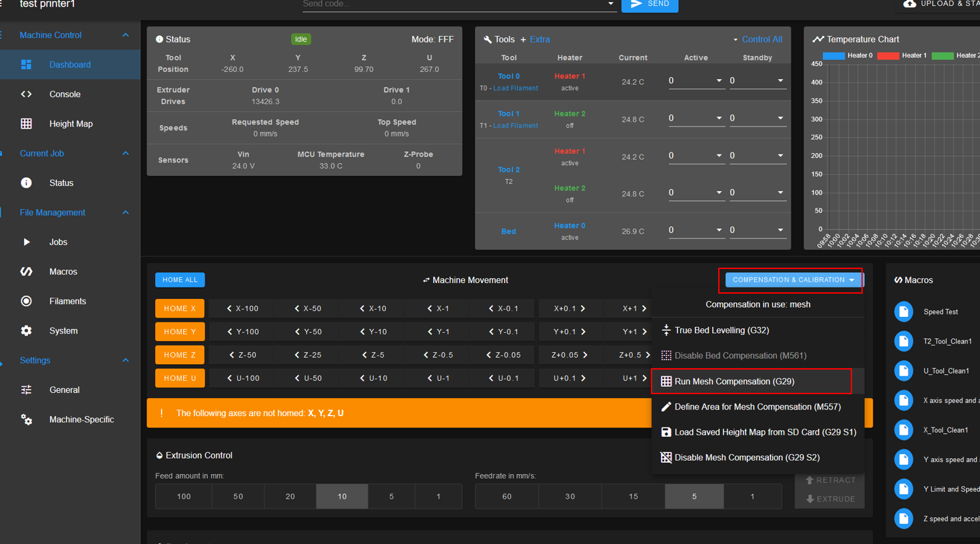Open the Compensation & Calibration dropdown

pos(793,280)
